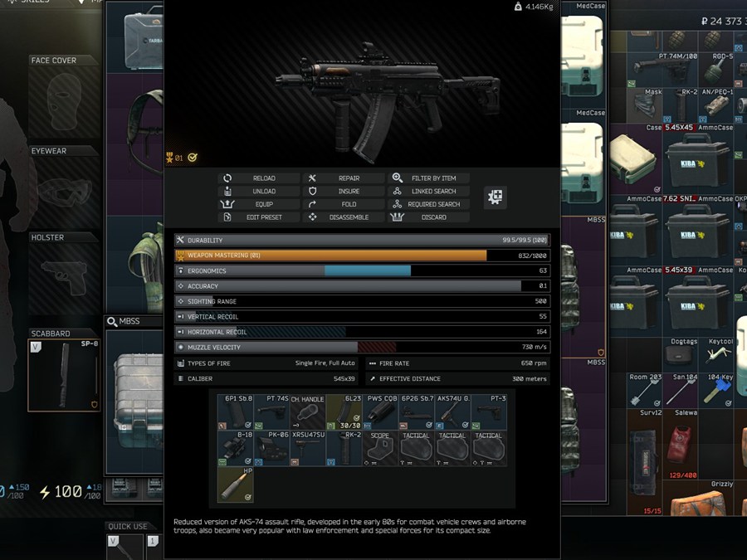Click the gear-plus icon beside the action buttons
This screenshot has width=747, height=560.
point(496,197)
